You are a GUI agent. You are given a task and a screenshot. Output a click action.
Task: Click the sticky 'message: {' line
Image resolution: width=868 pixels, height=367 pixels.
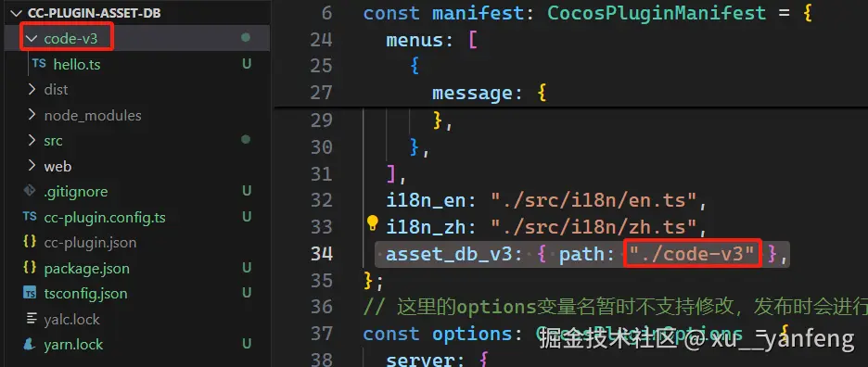(490, 93)
